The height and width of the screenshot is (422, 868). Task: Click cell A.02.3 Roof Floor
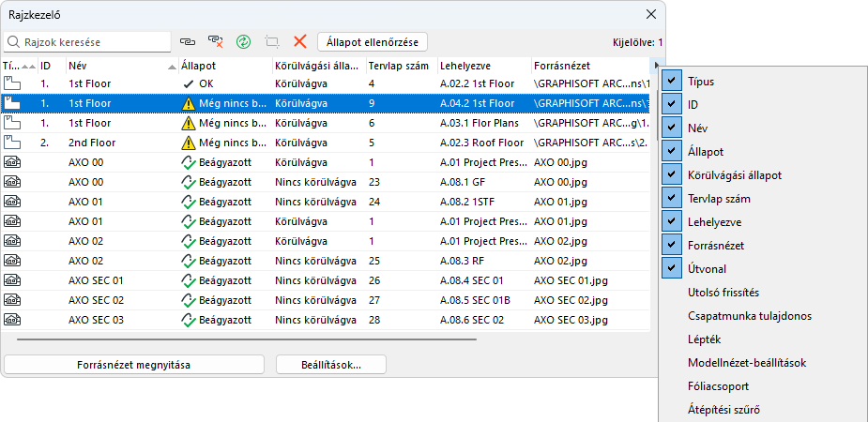point(481,143)
